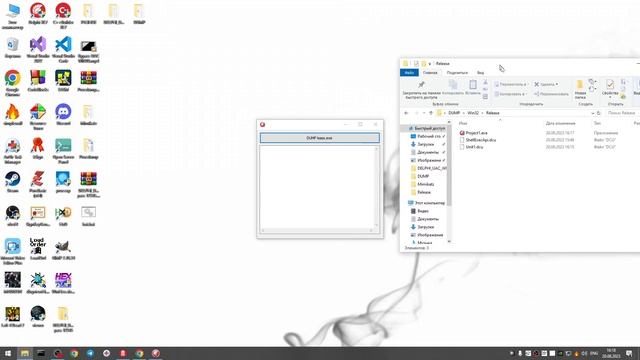Click the Delete button in Explorer ribbon
640x360 pixels.
[546, 84]
